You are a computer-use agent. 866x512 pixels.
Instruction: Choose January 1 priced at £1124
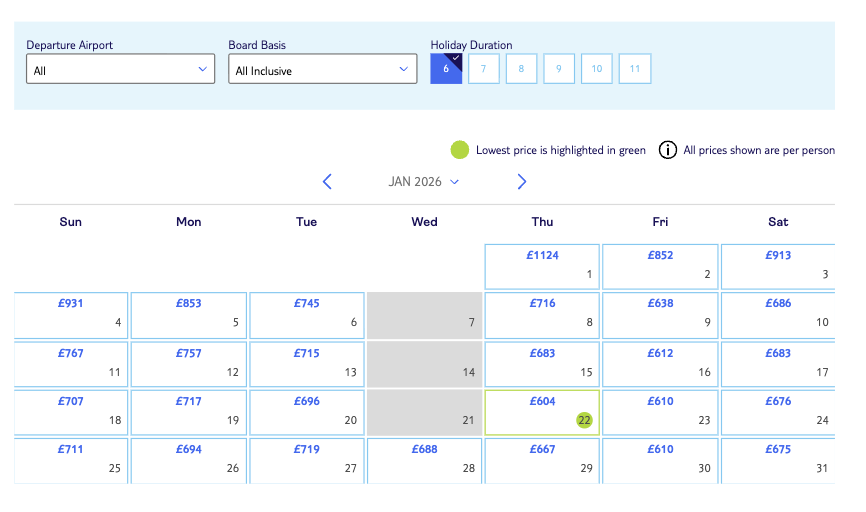[x=542, y=266]
